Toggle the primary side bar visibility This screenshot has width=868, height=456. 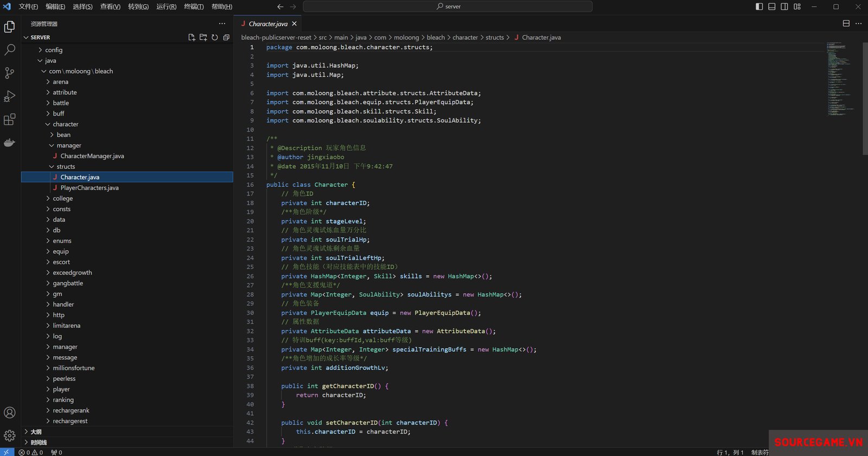(x=759, y=7)
